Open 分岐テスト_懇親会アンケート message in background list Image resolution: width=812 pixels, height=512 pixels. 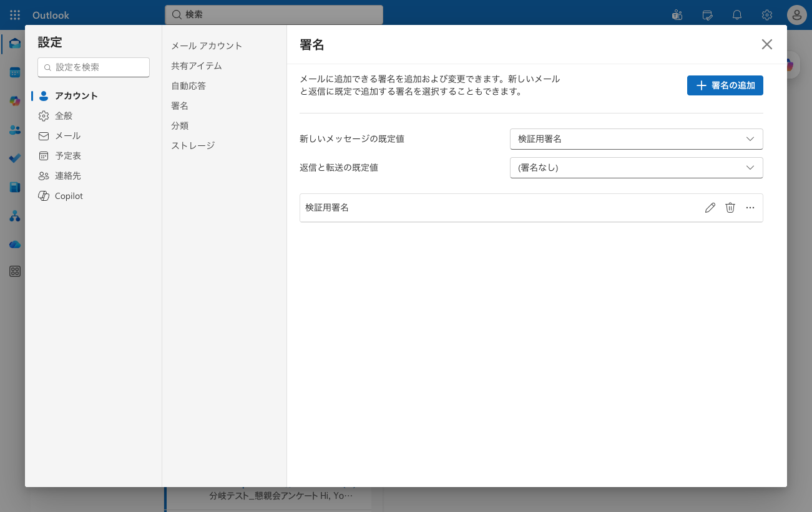coord(281,496)
